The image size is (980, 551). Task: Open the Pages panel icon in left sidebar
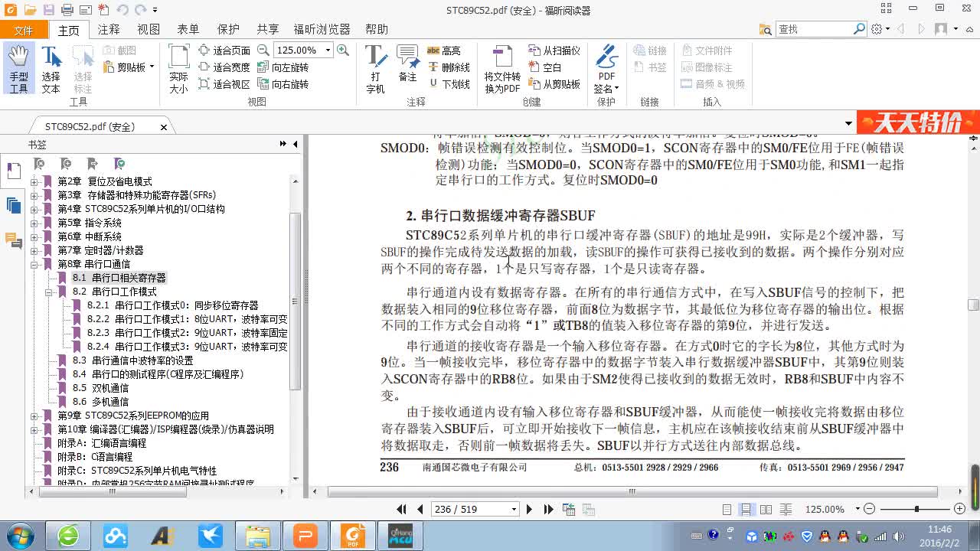(14, 205)
